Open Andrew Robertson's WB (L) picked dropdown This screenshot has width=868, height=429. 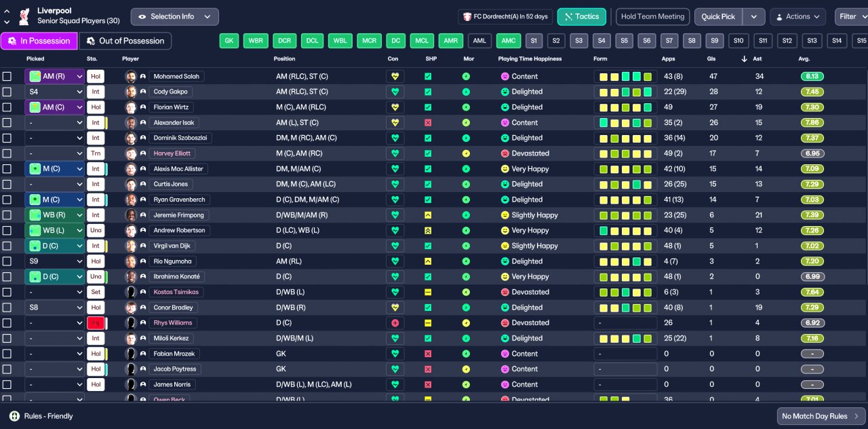54,231
